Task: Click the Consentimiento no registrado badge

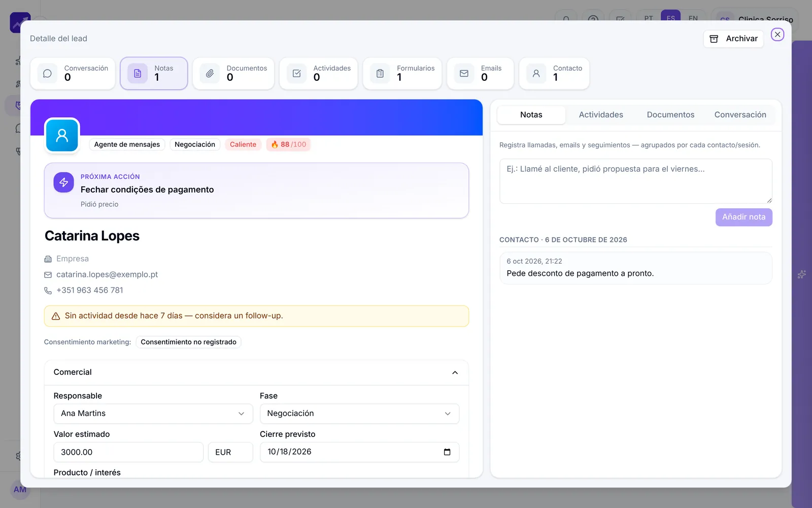Action: click(188, 342)
